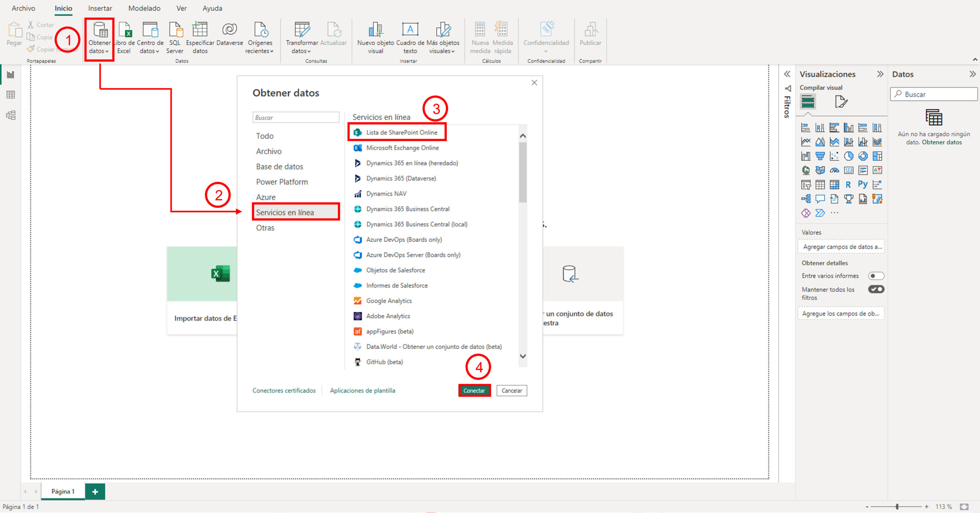Viewport: 980px width, 513px height.
Task: Collapse the Datos pane chevron
Action: [x=972, y=74]
